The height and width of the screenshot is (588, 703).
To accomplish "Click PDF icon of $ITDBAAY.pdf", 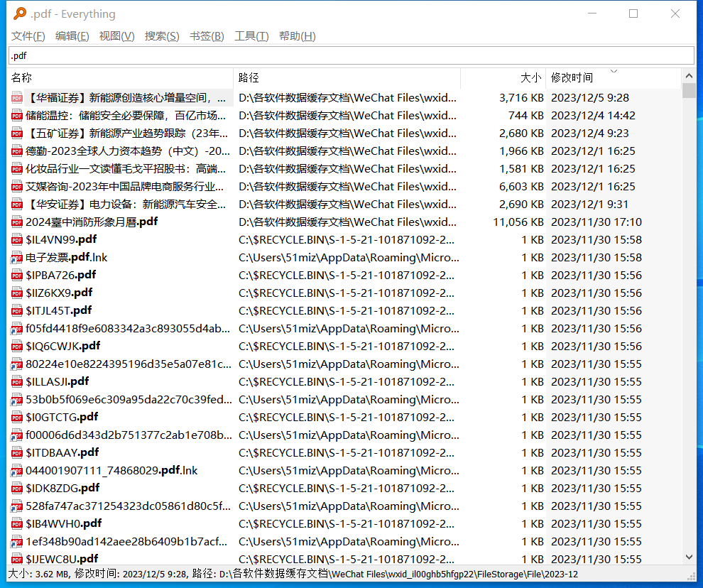I will pyautogui.click(x=17, y=453).
